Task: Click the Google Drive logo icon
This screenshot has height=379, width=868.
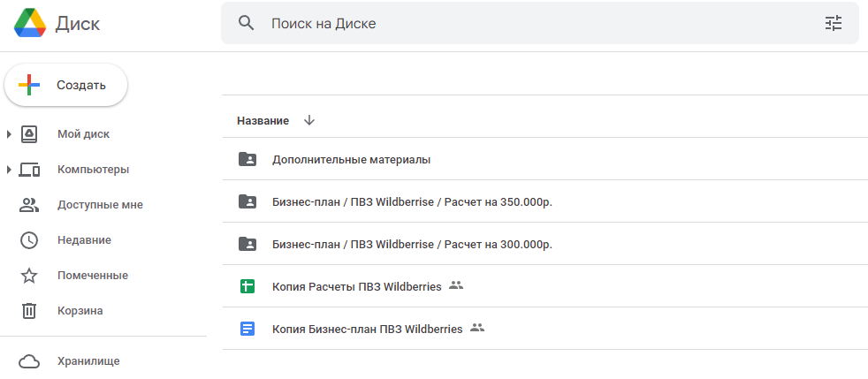Action: click(x=30, y=23)
